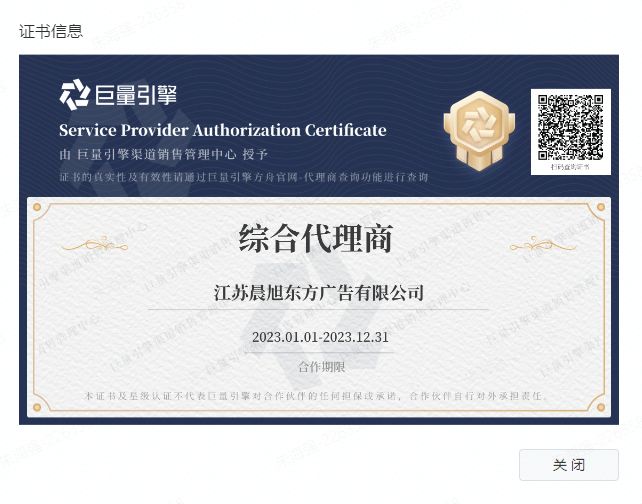This screenshot has width=642, height=504.
Task: Click the 巨量引擎 brand name text
Action: point(136,95)
